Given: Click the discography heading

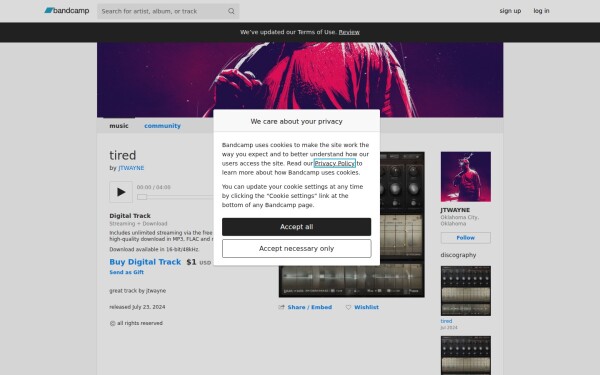Looking at the screenshot, I should pyautogui.click(x=458, y=255).
